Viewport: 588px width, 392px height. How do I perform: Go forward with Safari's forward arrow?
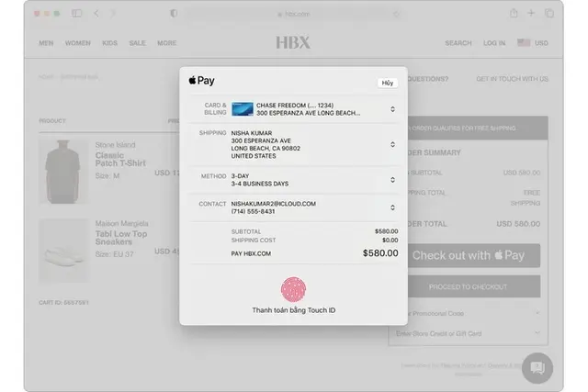point(112,14)
